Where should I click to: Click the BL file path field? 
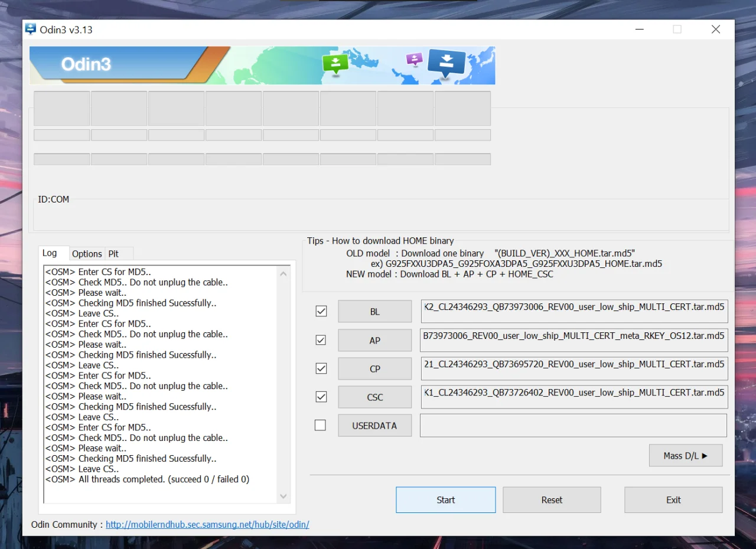pyautogui.click(x=574, y=311)
